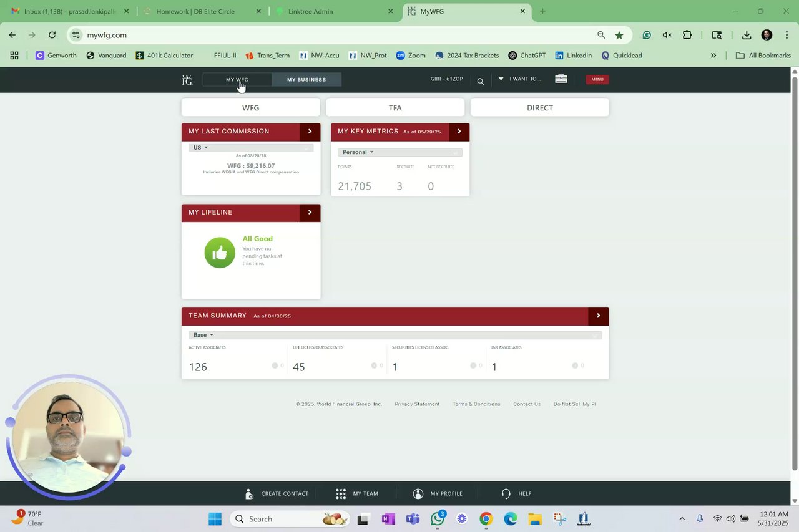The width and height of the screenshot is (799, 532).
Task: Open File Explorer in the taskbar
Action: coord(535,519)
